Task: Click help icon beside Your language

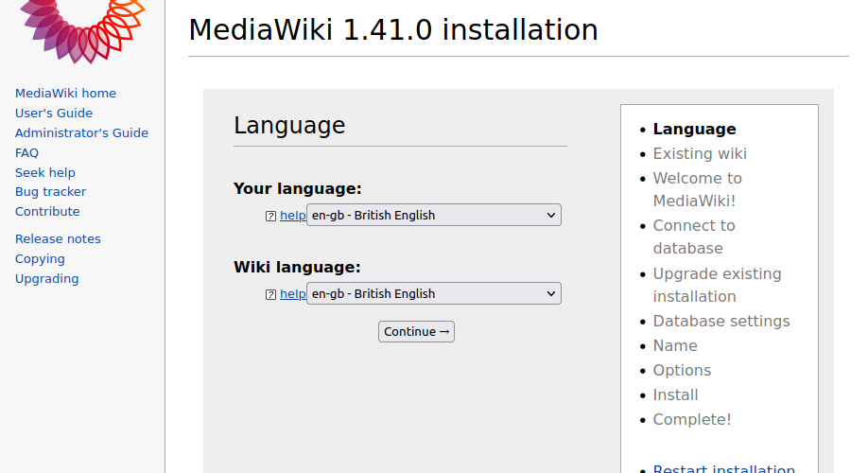Action: coord(270,216)
